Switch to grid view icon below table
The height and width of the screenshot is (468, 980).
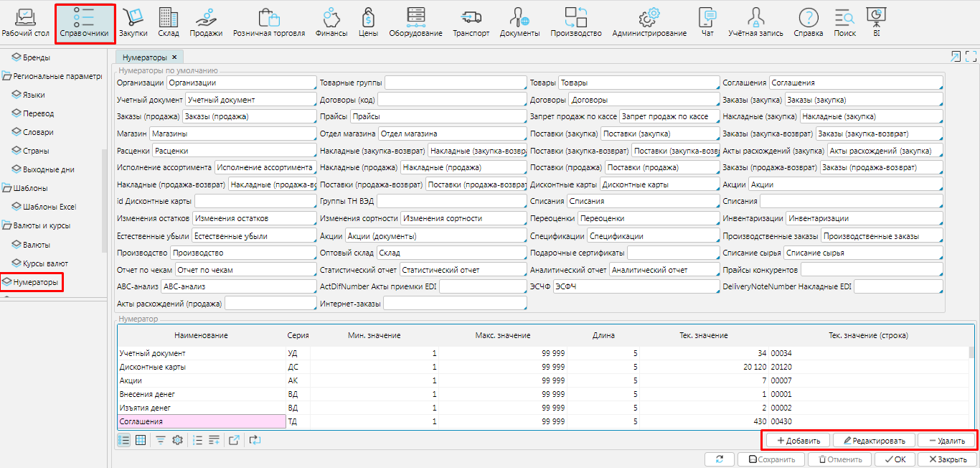[141, 440]
